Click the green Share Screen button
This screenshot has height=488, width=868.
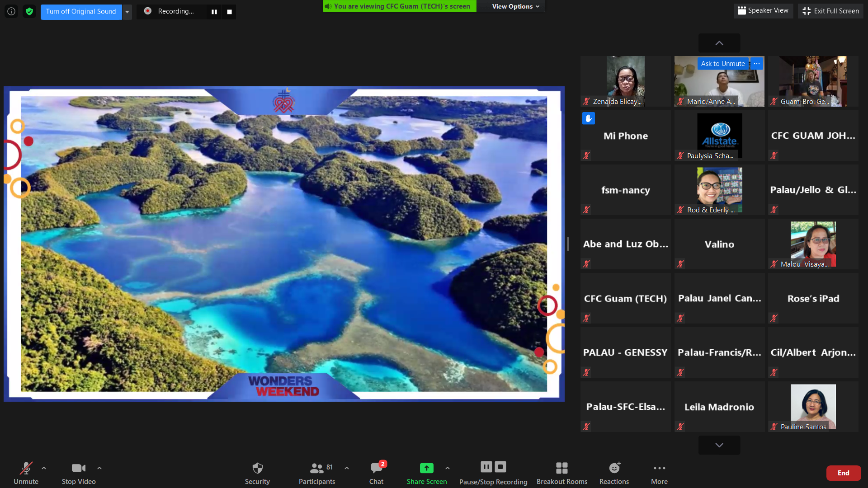427,473
